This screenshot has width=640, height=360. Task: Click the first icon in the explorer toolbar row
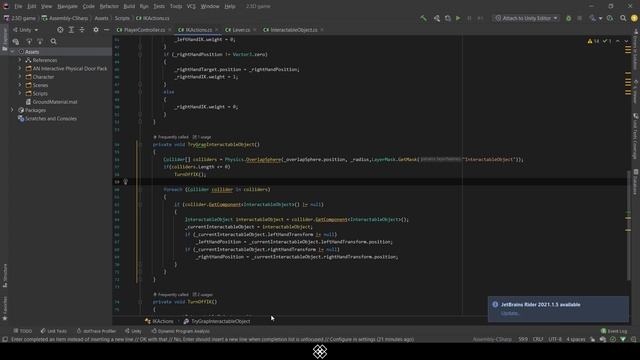(16, 41)
